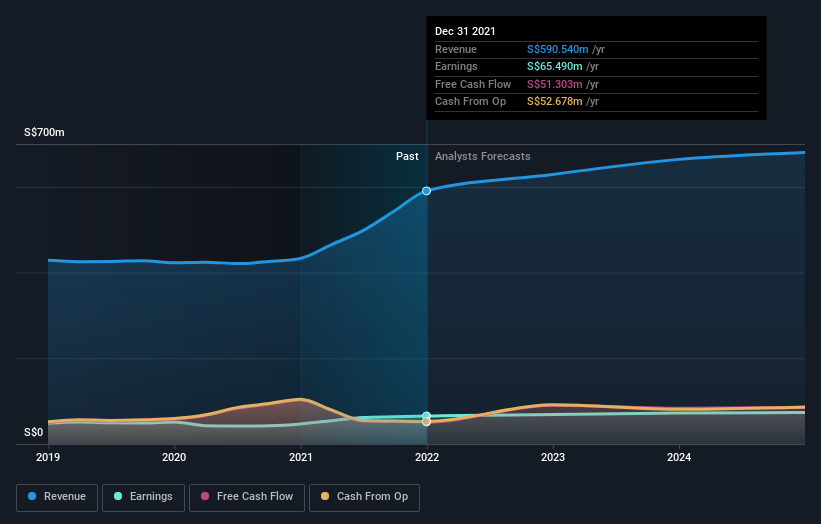
Task: Click the 2019 x-axis label
Action: click(x=48, y=458)
